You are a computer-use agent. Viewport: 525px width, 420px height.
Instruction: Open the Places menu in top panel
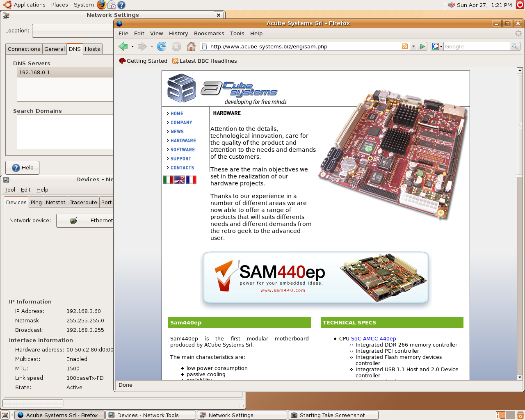coord(59,5)
